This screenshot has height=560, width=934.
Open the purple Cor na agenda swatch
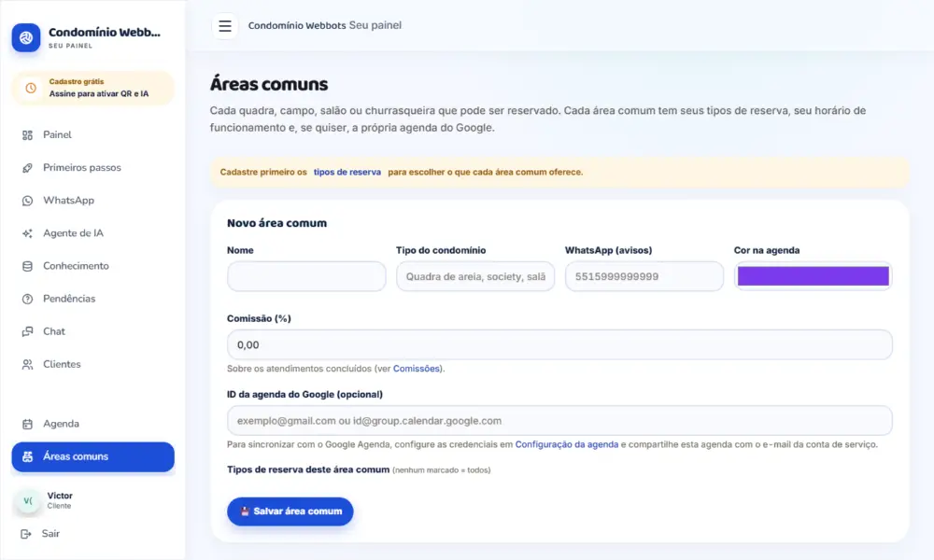(814, 276)
